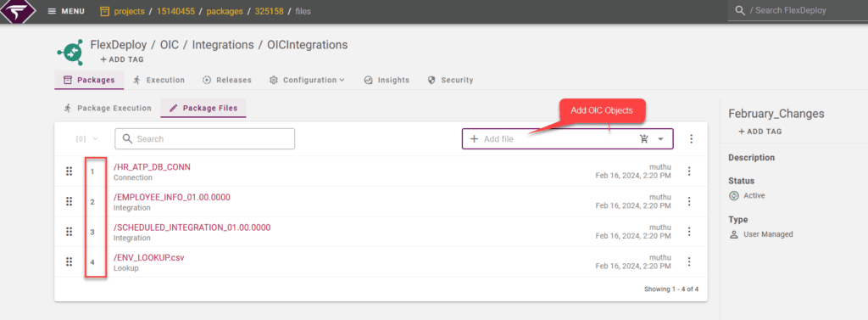Click the Add file input field
The image size is (868, 320).
point(567,138)
